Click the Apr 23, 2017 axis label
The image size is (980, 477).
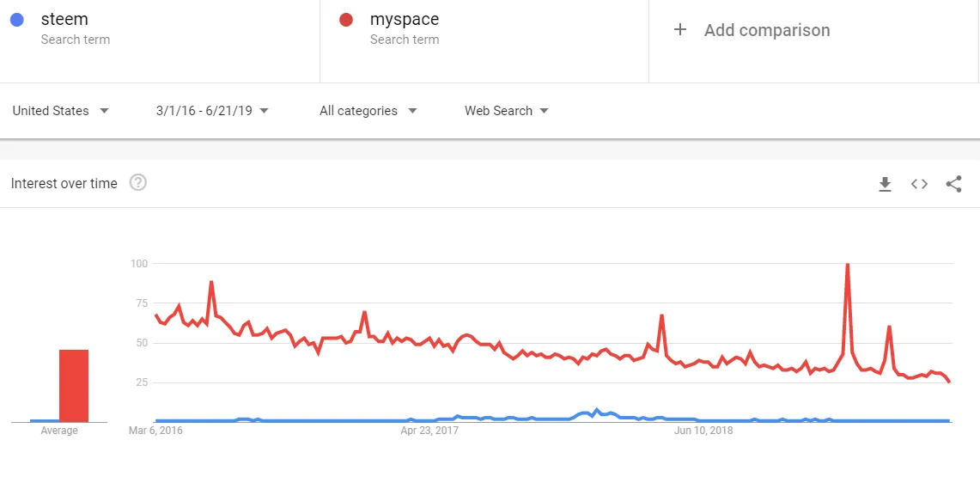tap(429, 431)
